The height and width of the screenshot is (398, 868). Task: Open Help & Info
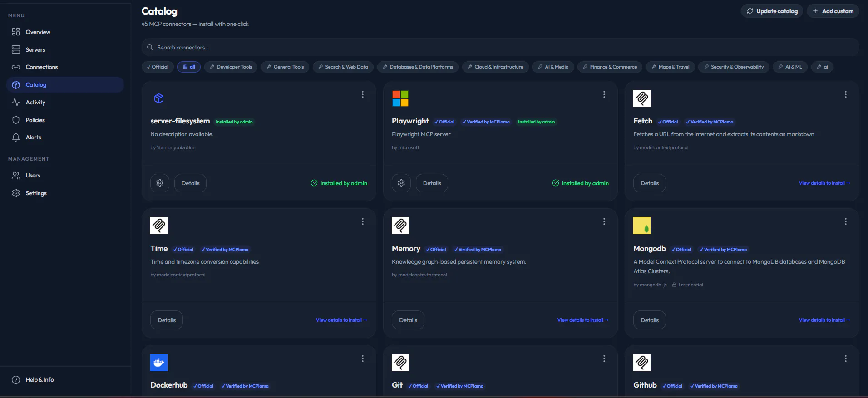pyautogui.click(x=65, y=380)
